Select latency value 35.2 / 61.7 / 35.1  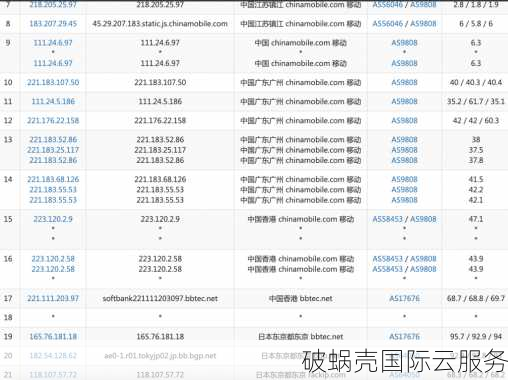(476, 101)
